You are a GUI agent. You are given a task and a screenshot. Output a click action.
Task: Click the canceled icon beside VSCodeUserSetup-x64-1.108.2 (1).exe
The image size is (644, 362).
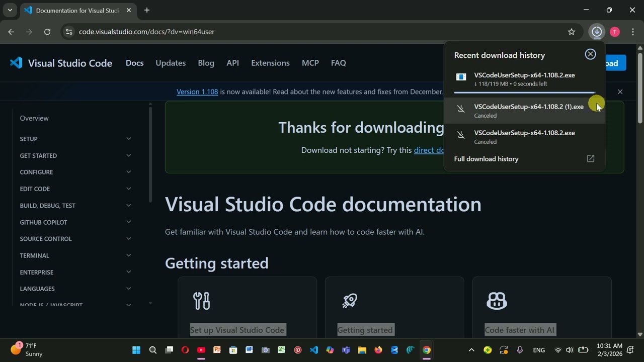click(461, 109)
